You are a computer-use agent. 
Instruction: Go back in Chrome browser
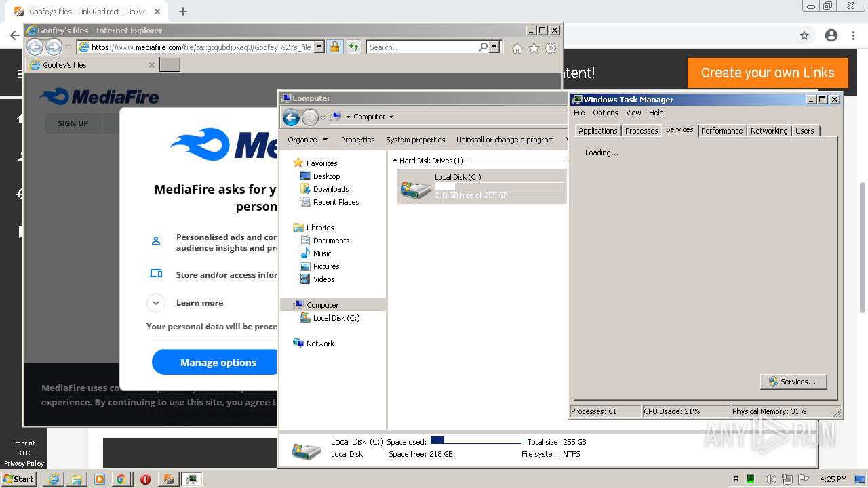click(x=14, y=35)
